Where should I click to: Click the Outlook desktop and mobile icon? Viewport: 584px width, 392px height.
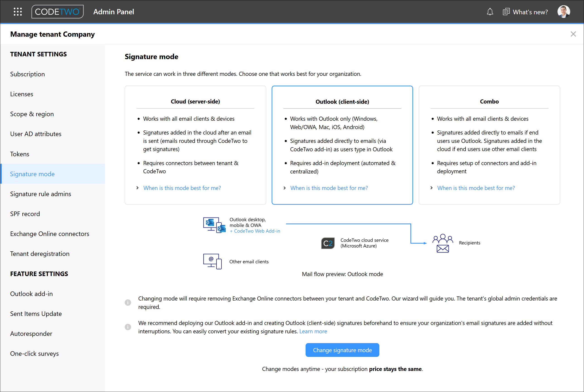click(214, 225)
